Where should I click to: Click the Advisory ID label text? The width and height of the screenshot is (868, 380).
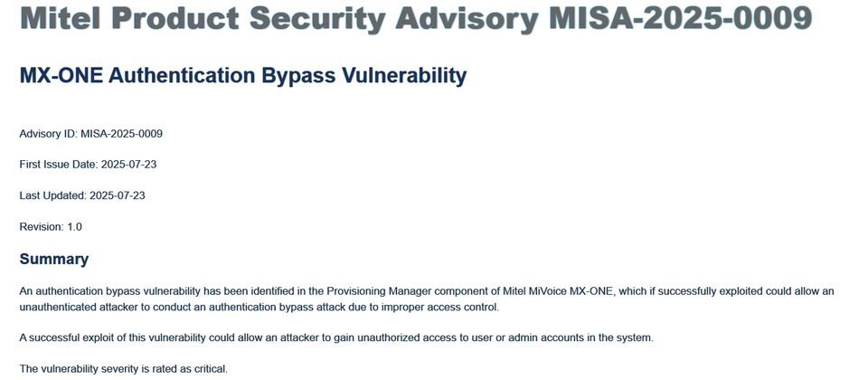click(48, 134)
